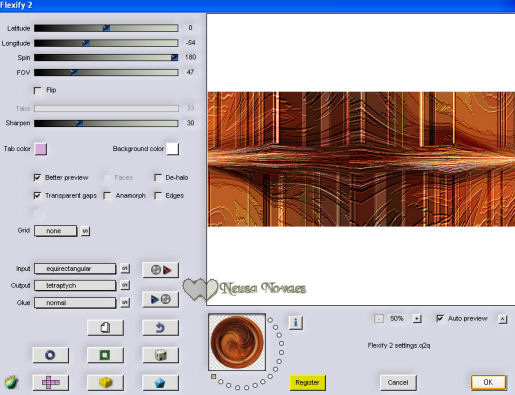Image resolution: width=515 pixels, height=395 pixels.
Task: Click the yellow cube button
Action: point(105,382)
